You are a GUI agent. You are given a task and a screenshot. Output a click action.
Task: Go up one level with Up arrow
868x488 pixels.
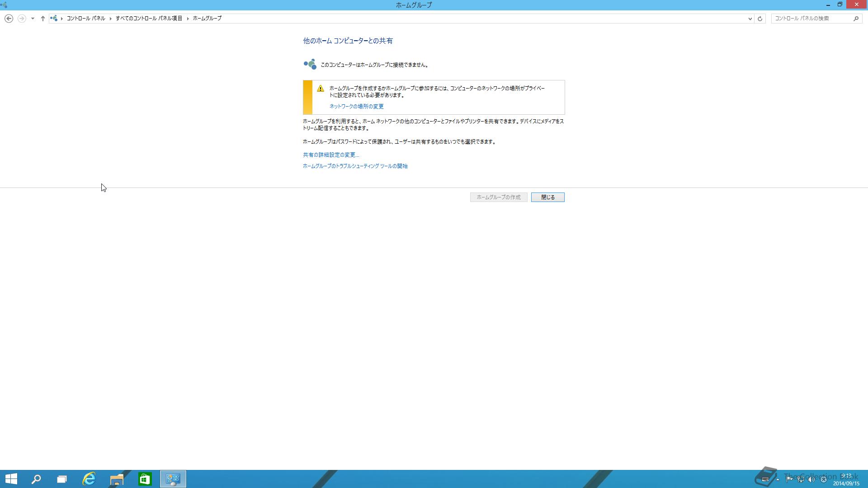pos(42,19)
